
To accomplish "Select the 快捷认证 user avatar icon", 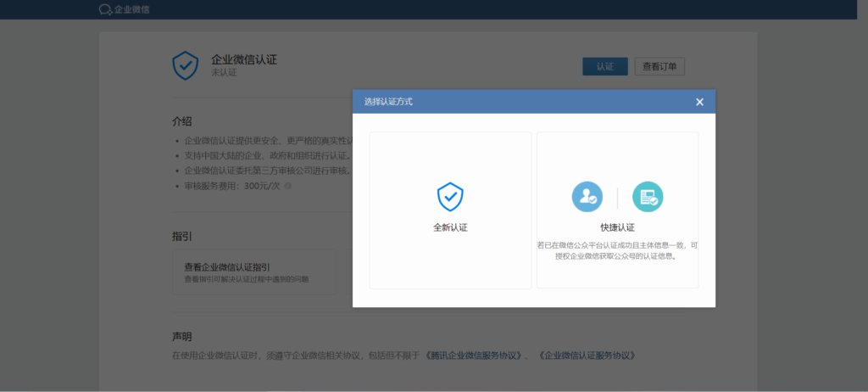I will [x=587, y=197].
